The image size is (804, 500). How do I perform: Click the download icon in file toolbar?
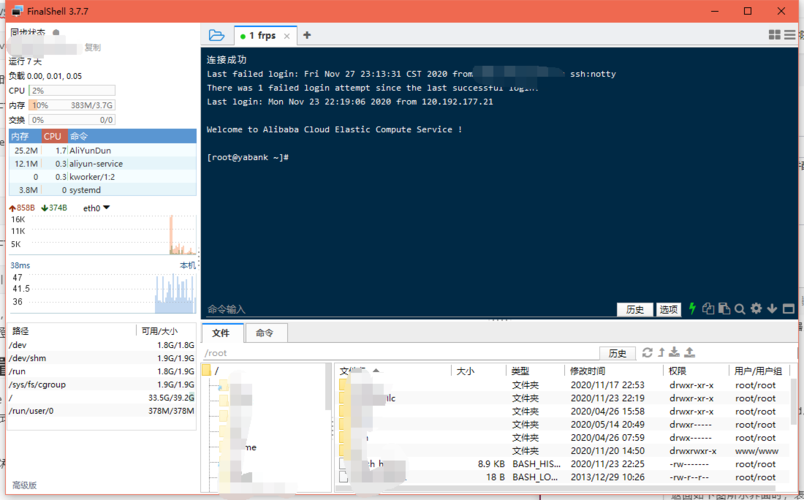pos(674,352)
